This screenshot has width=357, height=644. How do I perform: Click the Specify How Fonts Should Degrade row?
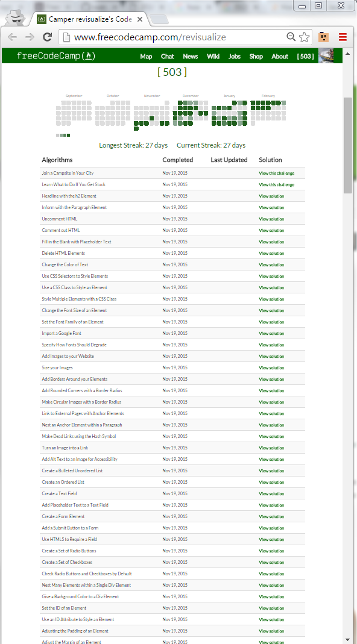[172, 345]
